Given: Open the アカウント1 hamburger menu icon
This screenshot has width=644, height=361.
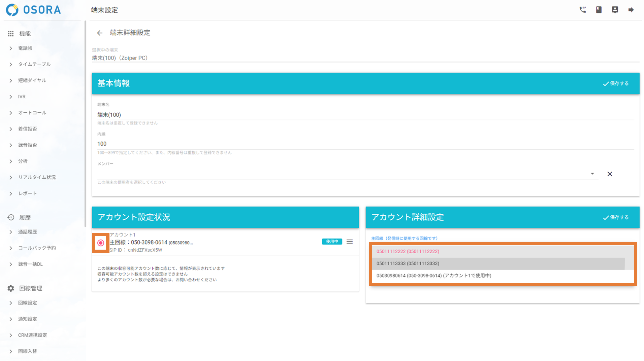Looking at the screenshot, I should [x=350, y=242].
